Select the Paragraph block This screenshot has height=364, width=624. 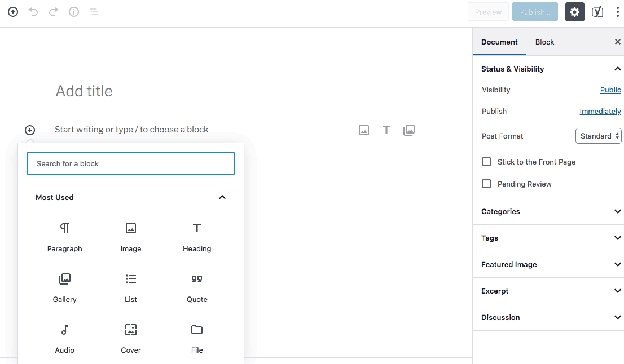click(64, 238)
